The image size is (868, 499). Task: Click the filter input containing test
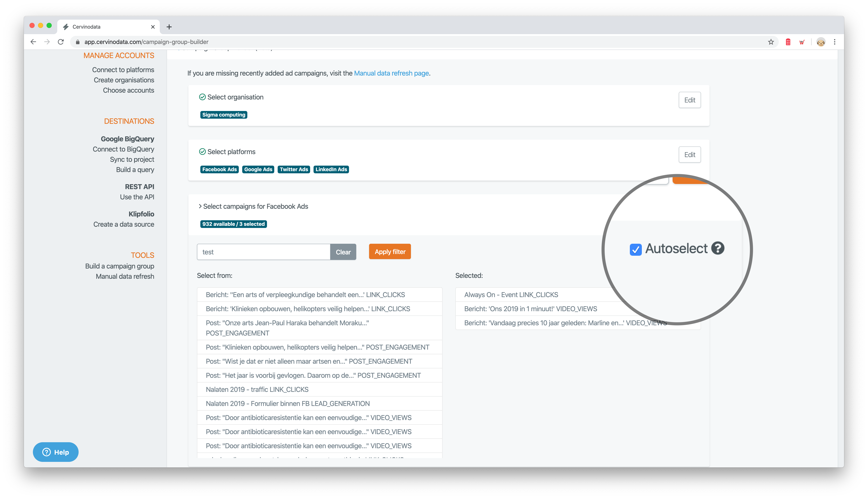click(x=263, y=252)
